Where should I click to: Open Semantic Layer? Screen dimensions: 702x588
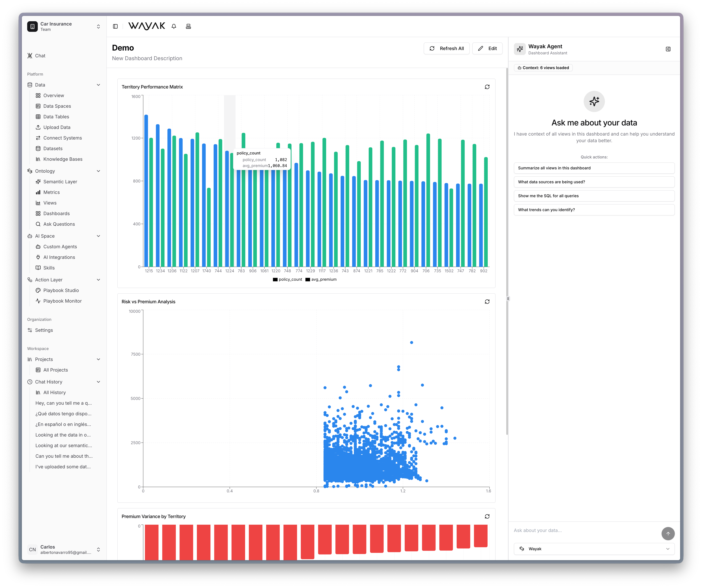coord(60,182)
